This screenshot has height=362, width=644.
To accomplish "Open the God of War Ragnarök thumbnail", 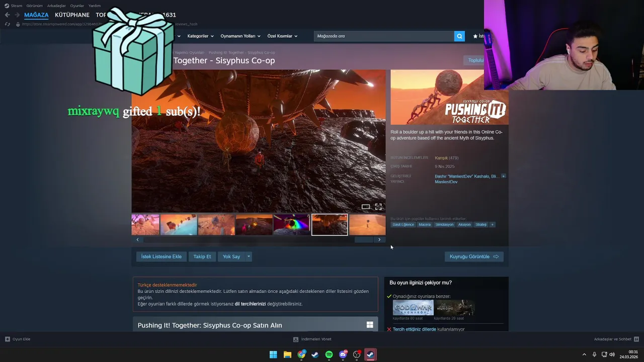I will pyautogui.click(x=413, y=308).
